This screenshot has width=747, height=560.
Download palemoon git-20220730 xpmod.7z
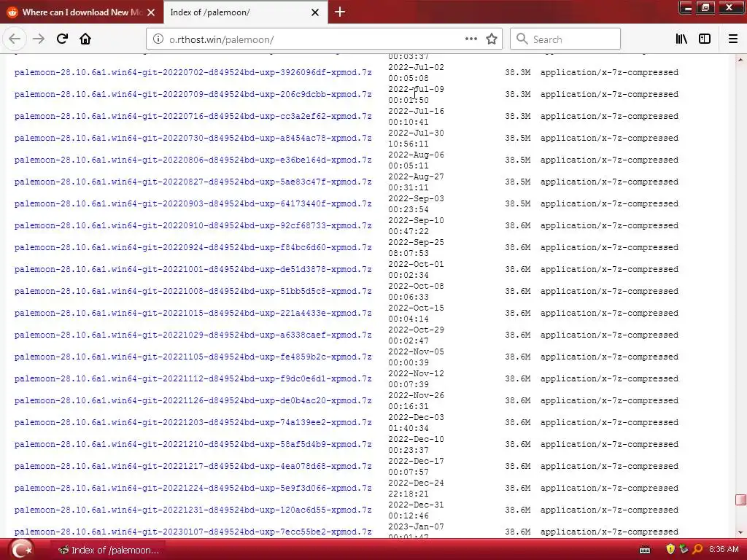(x=193, y=138)
